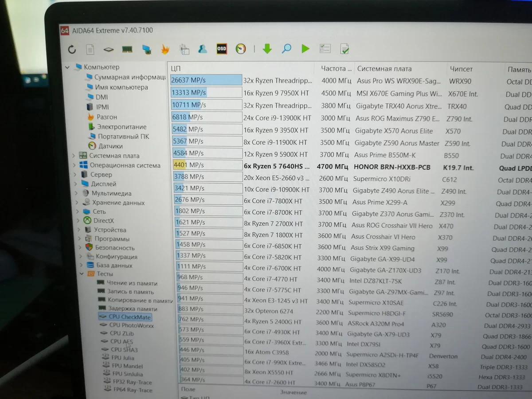Open the clipboard report wizard icon
Viewport: 532px width, 399px height.
coord(184,49)
